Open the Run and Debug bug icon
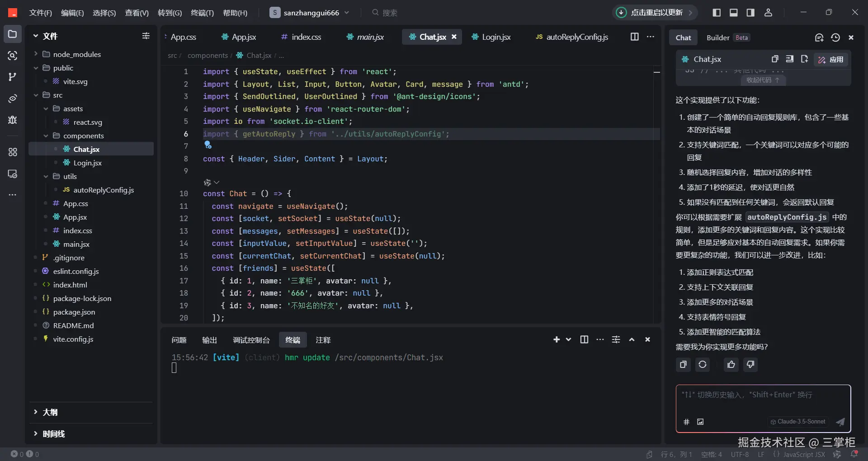The height and width of the screenshot is (461, 868). [13, 120]
